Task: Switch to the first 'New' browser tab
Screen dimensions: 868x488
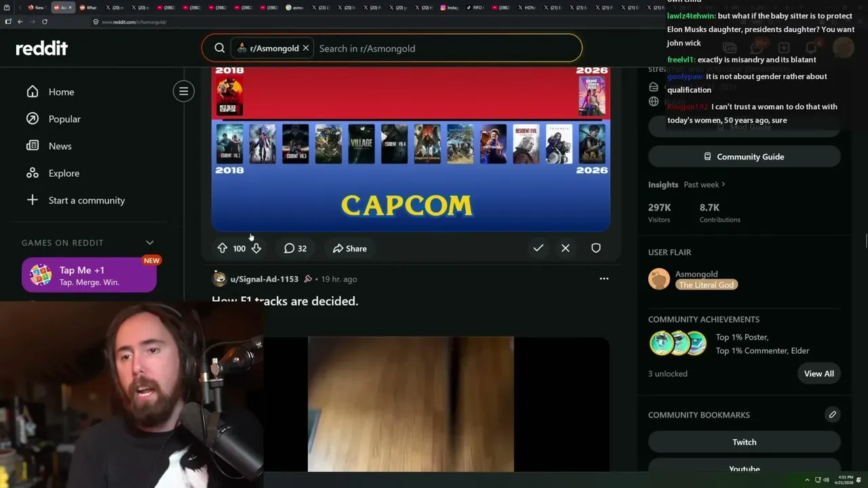Action: pyautogui.click(x=36, y=7)
